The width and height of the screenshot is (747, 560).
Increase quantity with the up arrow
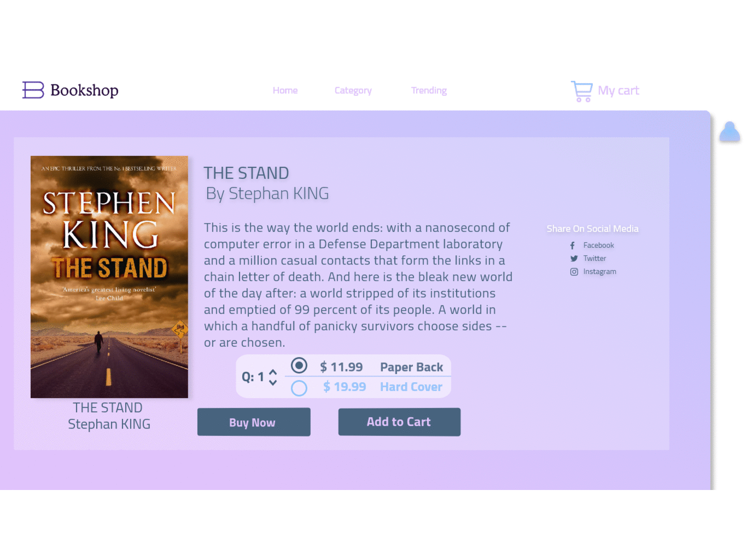pyautogui.click(x=273, y=372)
